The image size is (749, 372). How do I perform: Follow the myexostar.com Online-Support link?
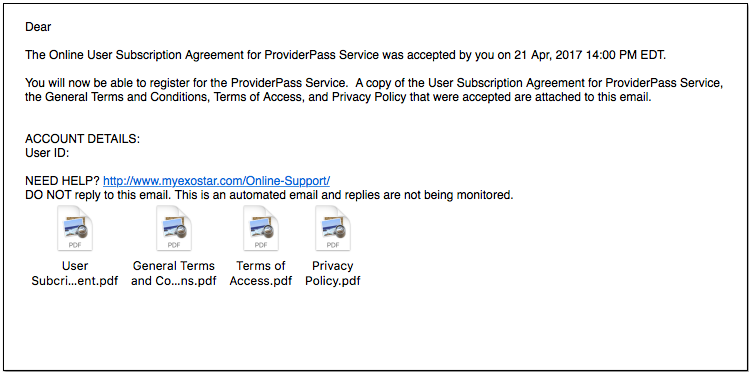pyautogui.click(x=216, y=181)
